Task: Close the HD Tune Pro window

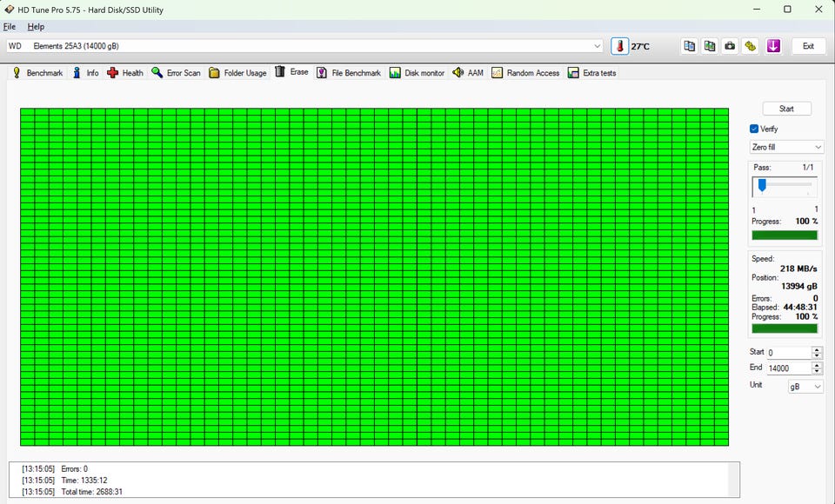Action: click(818, 9)
